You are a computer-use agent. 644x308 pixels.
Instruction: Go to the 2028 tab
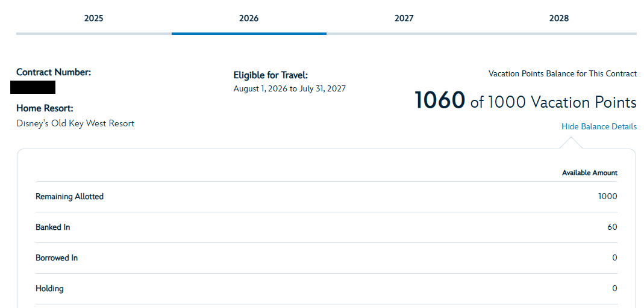point(558,18)
